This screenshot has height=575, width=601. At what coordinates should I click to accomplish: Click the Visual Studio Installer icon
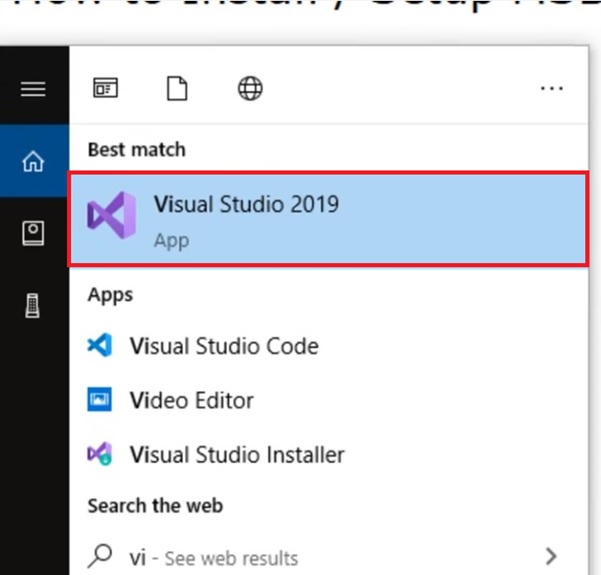point(100,454)
